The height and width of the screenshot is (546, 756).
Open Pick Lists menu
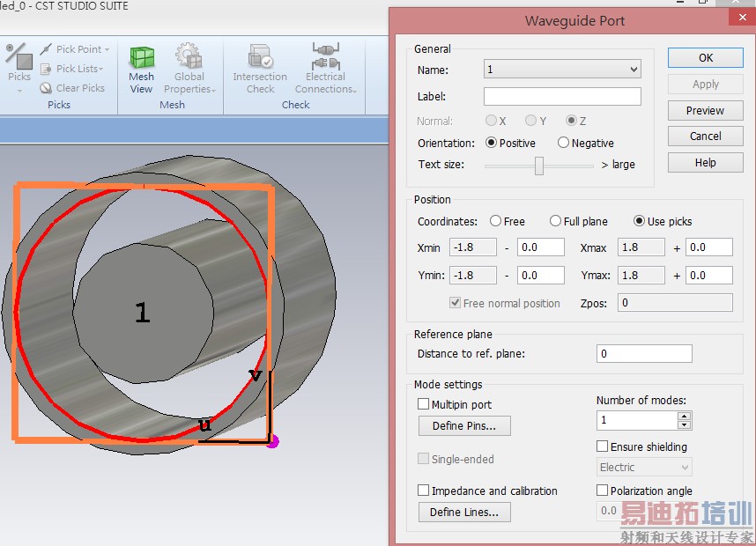point(72,69)
